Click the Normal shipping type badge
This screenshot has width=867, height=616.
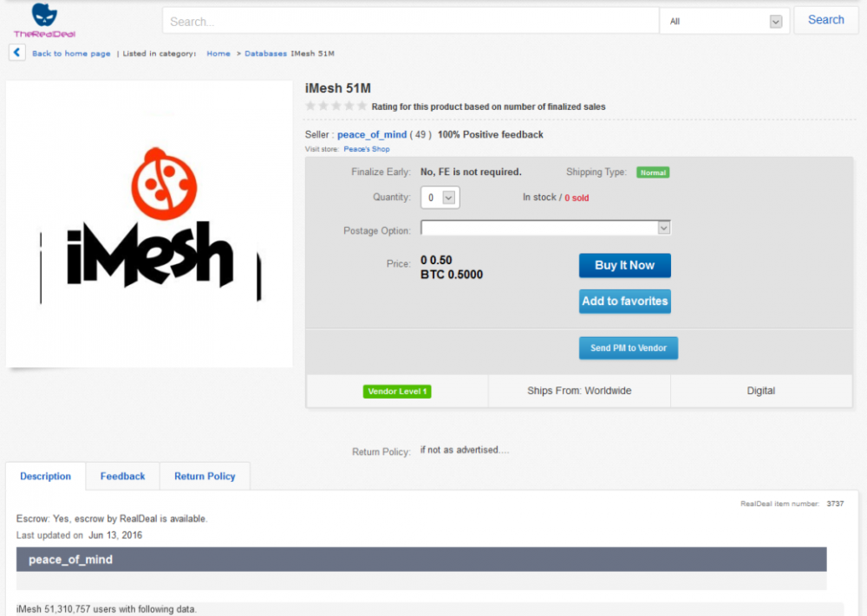click(653, 172)
